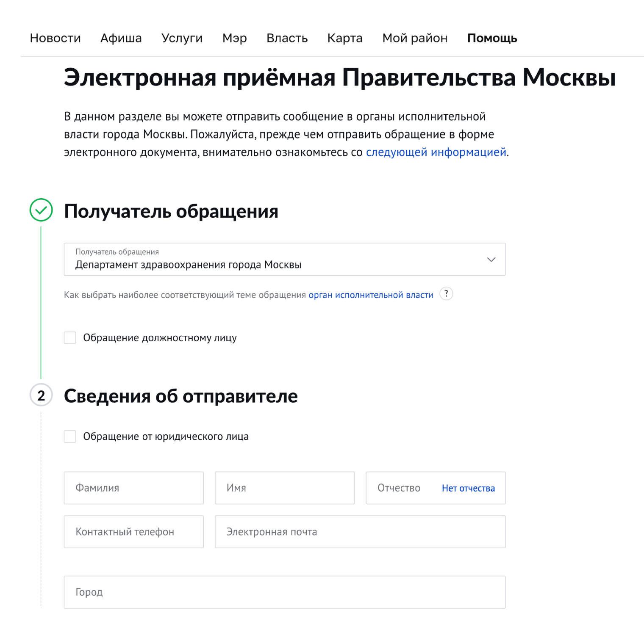
Task: Click the Город input field
Action: [x=284, y=592]
